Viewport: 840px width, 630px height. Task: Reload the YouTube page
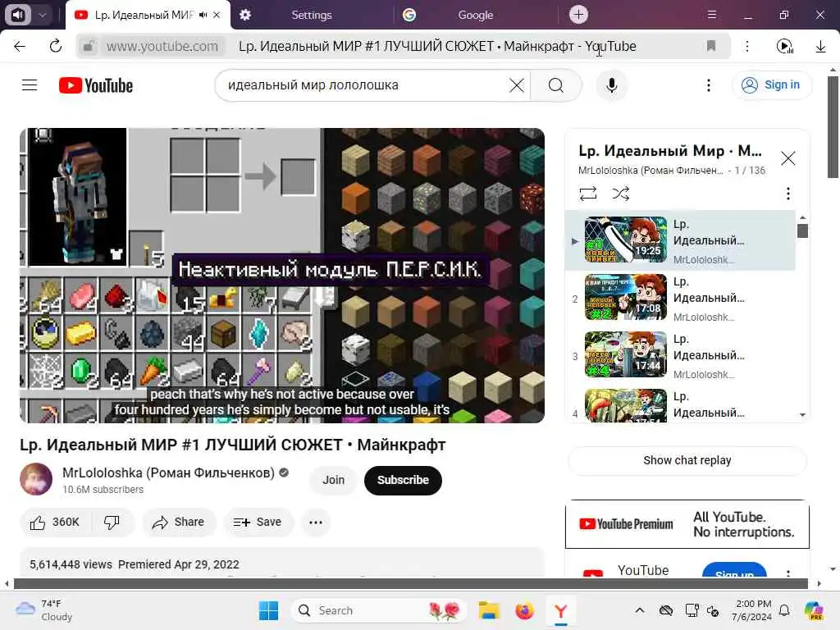[x=55, y=47]
